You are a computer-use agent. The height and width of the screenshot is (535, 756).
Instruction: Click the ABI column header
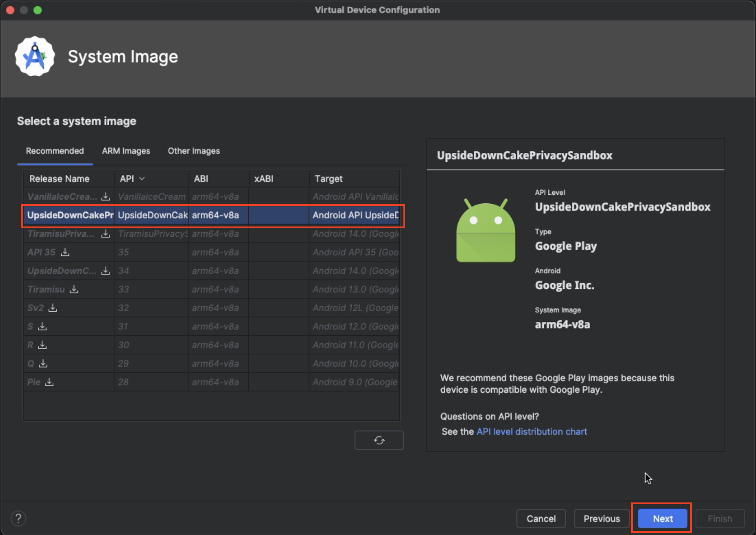(x=218, y=178)
